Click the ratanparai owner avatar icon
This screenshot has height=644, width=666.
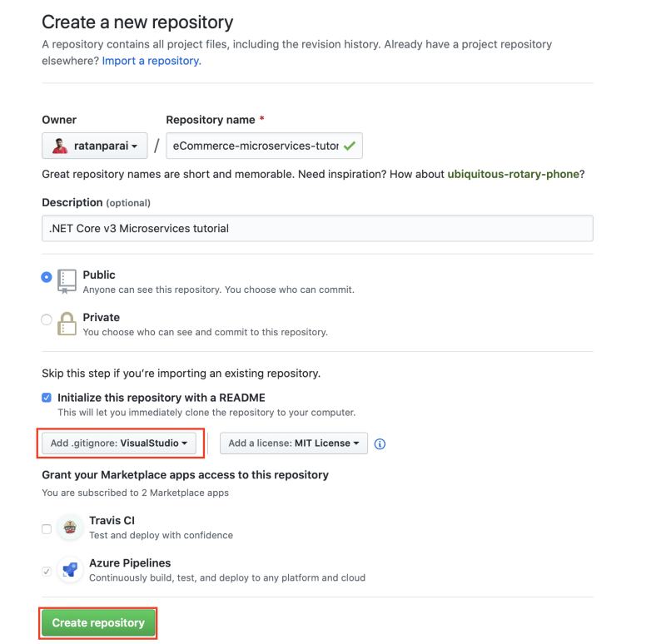point(60,146)
